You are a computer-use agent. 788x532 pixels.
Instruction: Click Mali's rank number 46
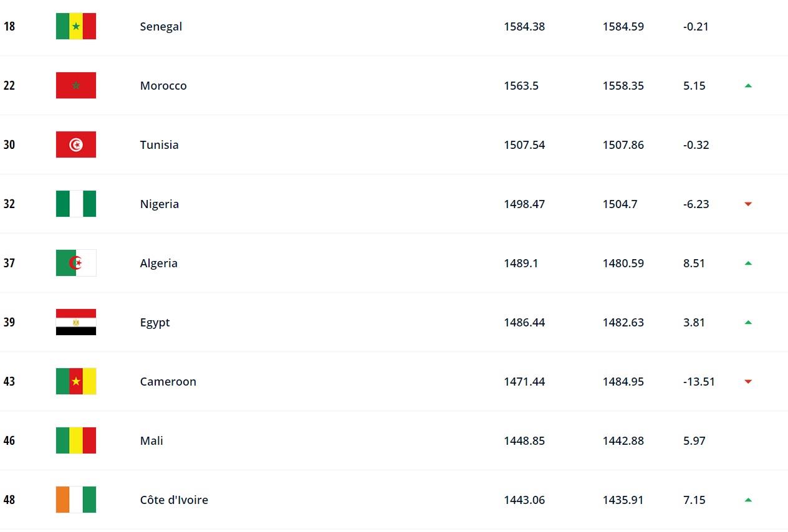click(x=9, y=440)
